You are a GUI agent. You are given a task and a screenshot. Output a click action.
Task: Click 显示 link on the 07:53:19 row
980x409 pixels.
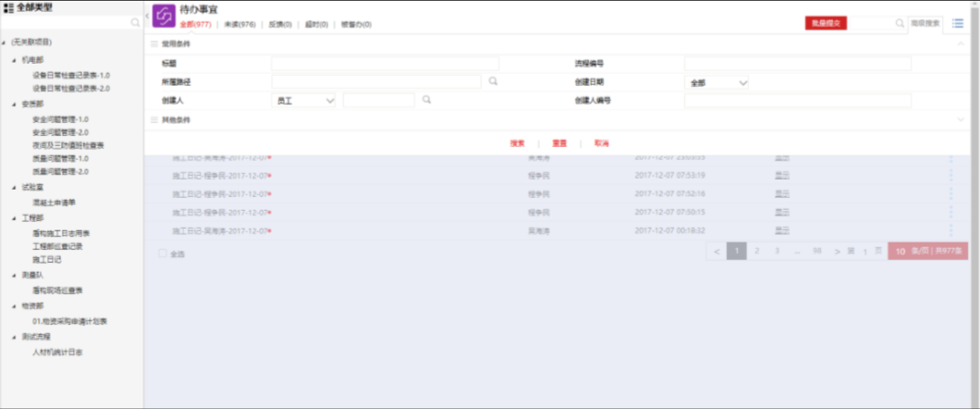point(782,175)
